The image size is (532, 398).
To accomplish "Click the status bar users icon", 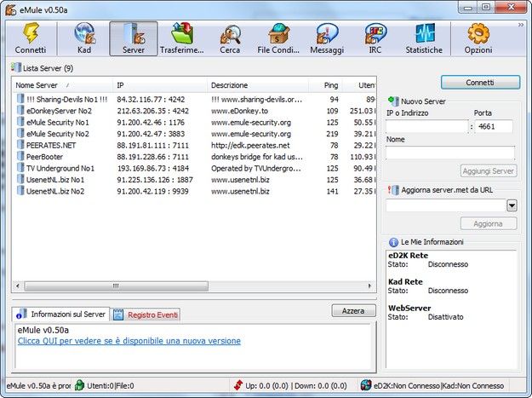I will 79,385.
